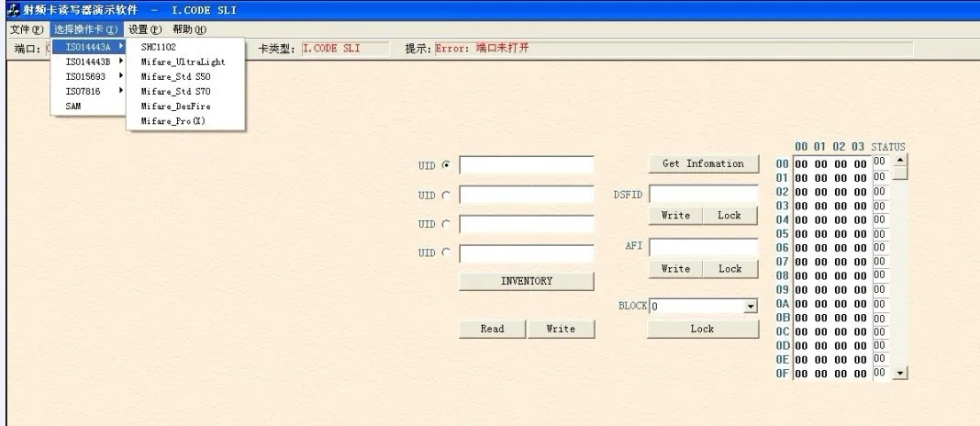Click row label 0A in block table
Image resolution: width=980 pixels, height=426 pixels.
tap(783, 304)
